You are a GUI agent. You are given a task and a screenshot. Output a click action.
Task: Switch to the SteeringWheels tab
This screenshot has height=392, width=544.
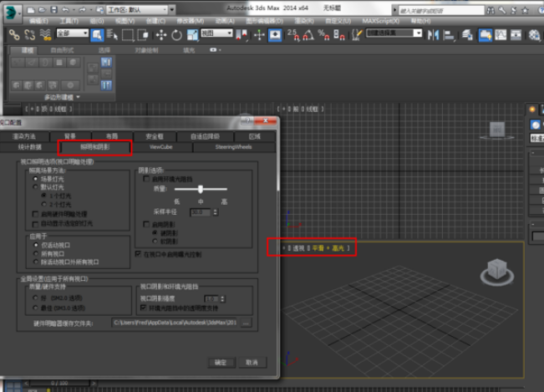(233, 147)
